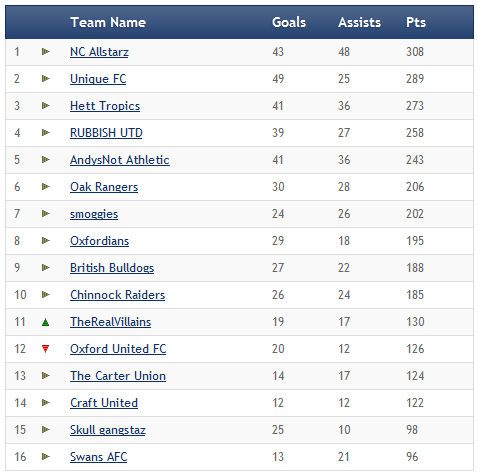Click the no-change arrow icon beside NC Allstarz
The width and height of the screenshot is (477, 475).
point(46,52)
